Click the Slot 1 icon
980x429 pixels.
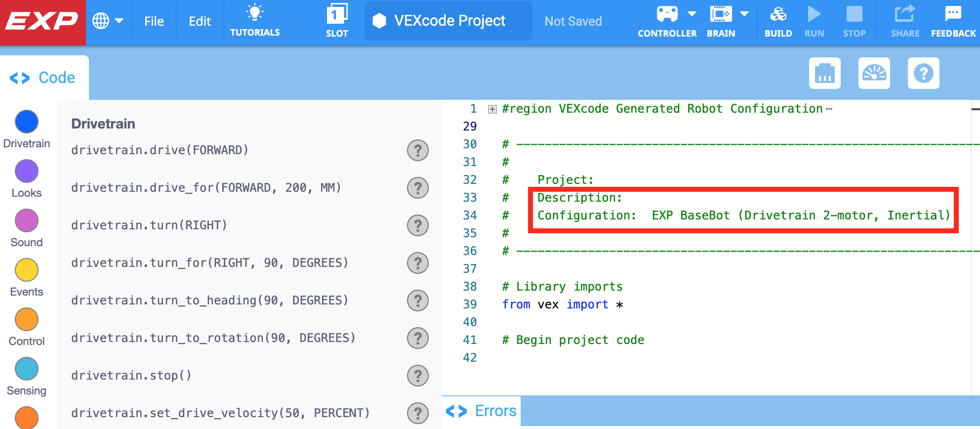[337, 15]
